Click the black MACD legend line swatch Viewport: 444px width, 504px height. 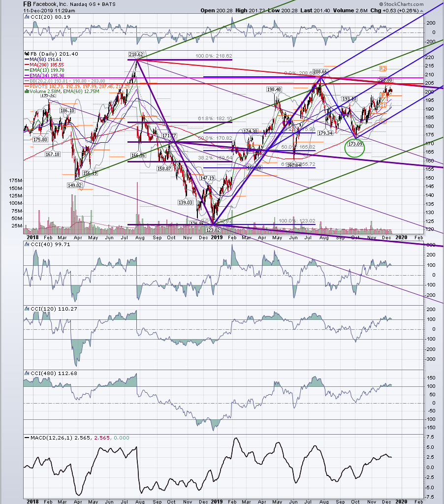tap(27, 438)
